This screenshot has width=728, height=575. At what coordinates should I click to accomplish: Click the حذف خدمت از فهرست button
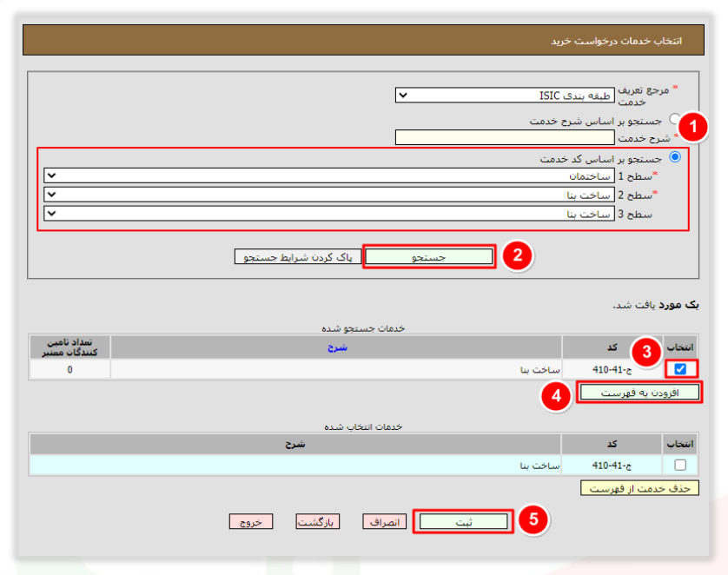(x=639, y=488)
